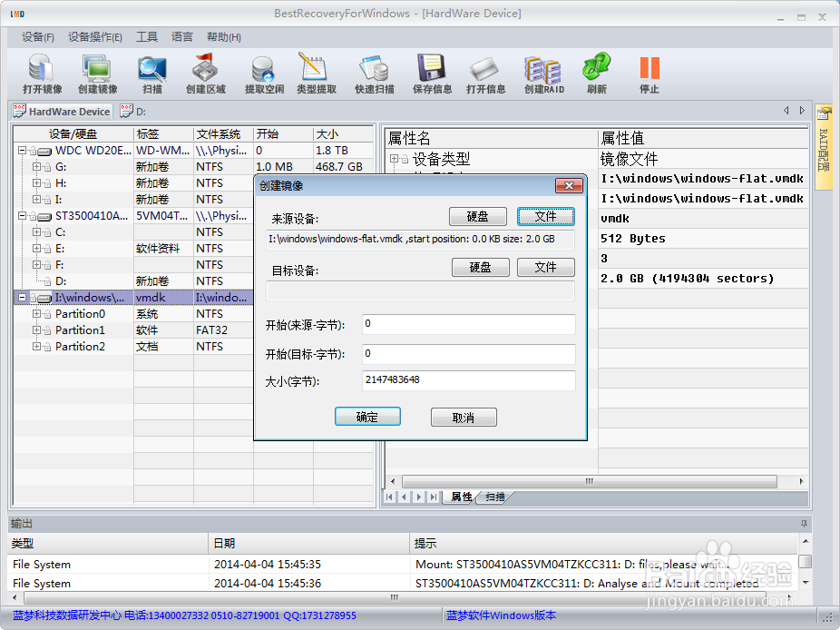Click the 大小(字节) field showing 2147483648
Screen dimensions: 840x630
469,380
